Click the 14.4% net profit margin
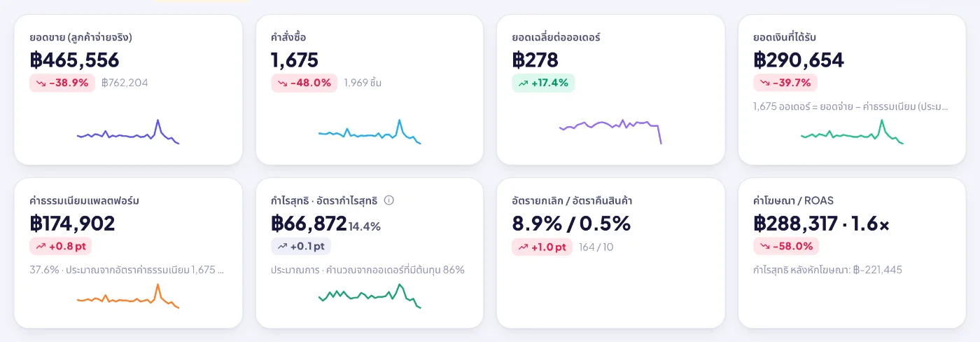This screenshot has height=342, width=980. [365, 226]
